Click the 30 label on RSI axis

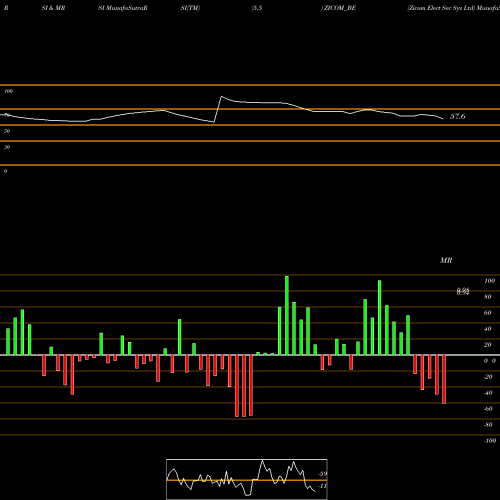click(7, 147)
